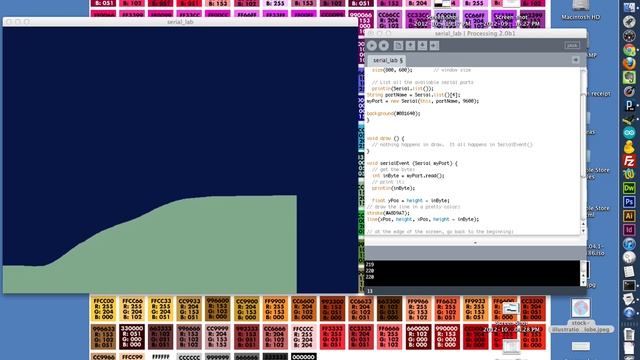Pick the CC9933 color swatch
The height and width of the screenshot is (360, 640).
pos(189,309)
